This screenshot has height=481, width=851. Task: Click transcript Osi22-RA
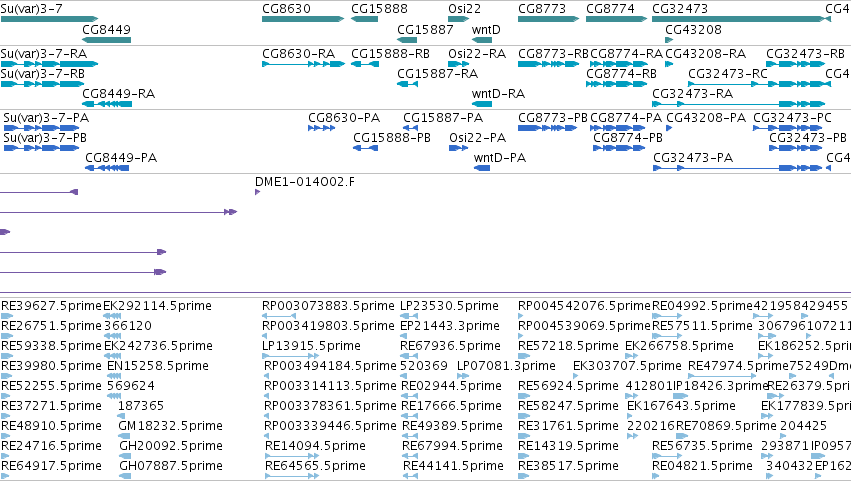tap(477, 54)
